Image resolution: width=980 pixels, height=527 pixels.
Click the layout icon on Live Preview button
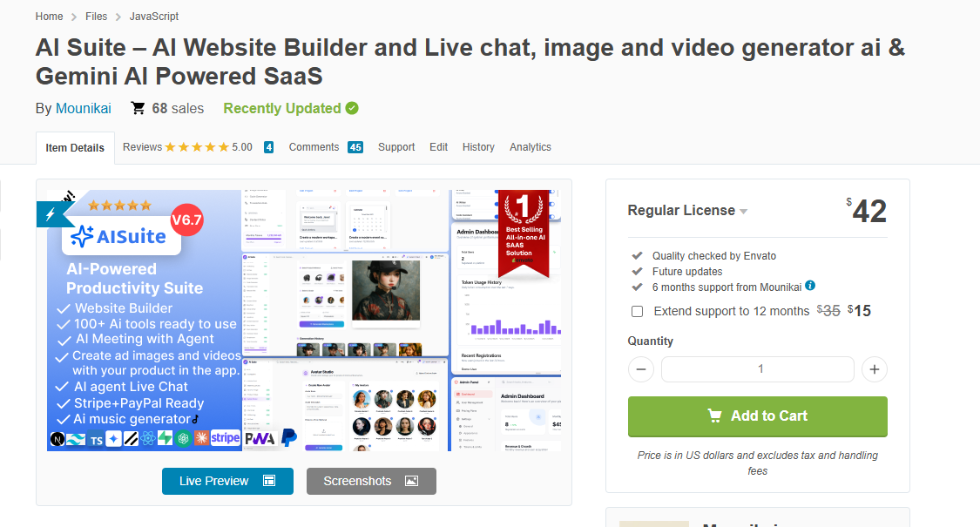269,481
